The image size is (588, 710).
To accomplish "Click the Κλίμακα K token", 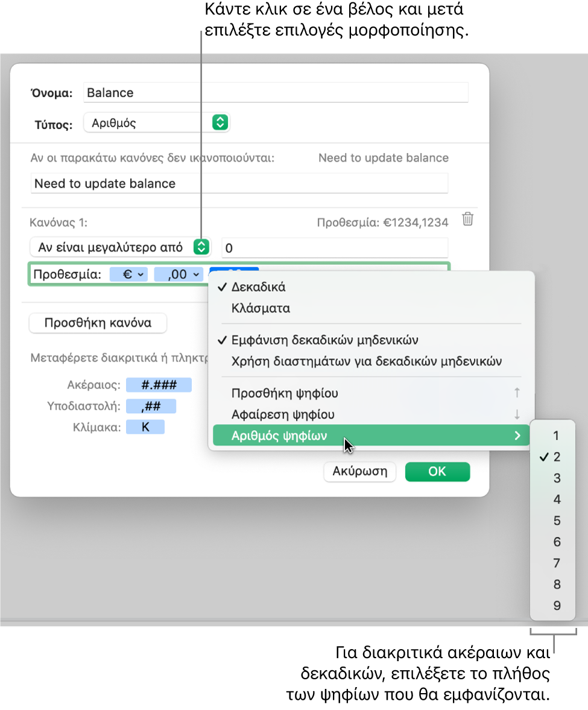I will 145,427.
